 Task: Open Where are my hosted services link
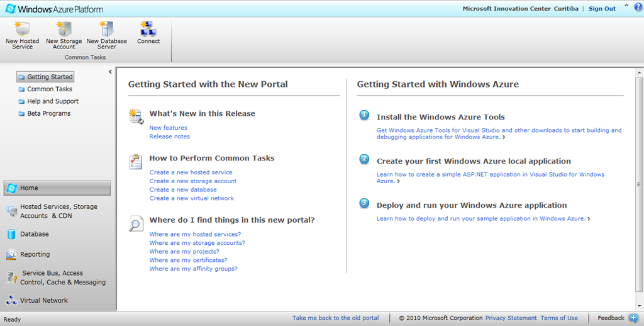click(x=195, y=234)
